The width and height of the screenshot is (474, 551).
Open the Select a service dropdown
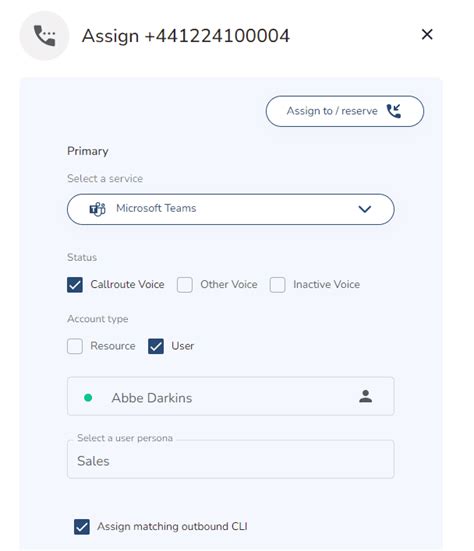(x=230, y=209)
